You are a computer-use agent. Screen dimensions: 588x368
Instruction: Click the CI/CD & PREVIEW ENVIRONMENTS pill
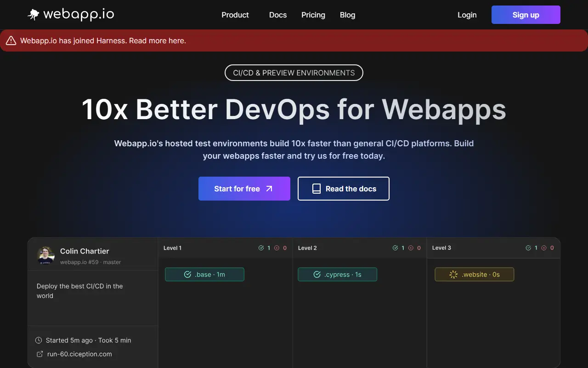point(294,73)
